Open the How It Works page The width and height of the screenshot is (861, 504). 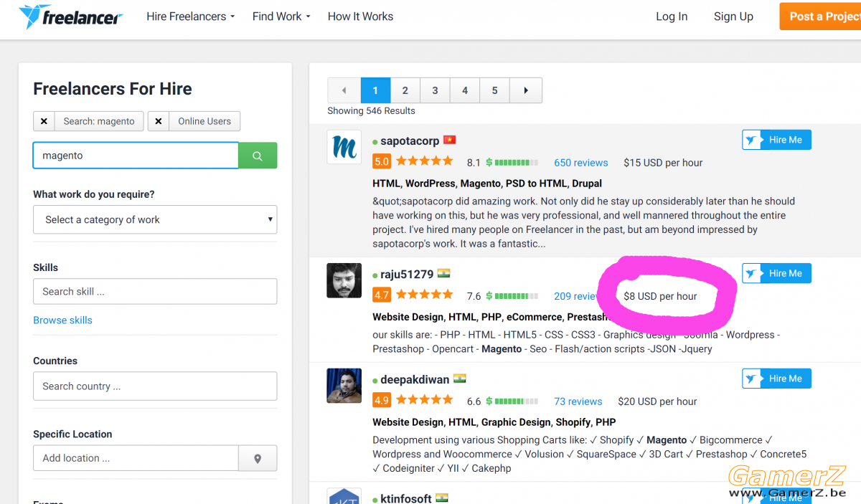tap(360, 16)
